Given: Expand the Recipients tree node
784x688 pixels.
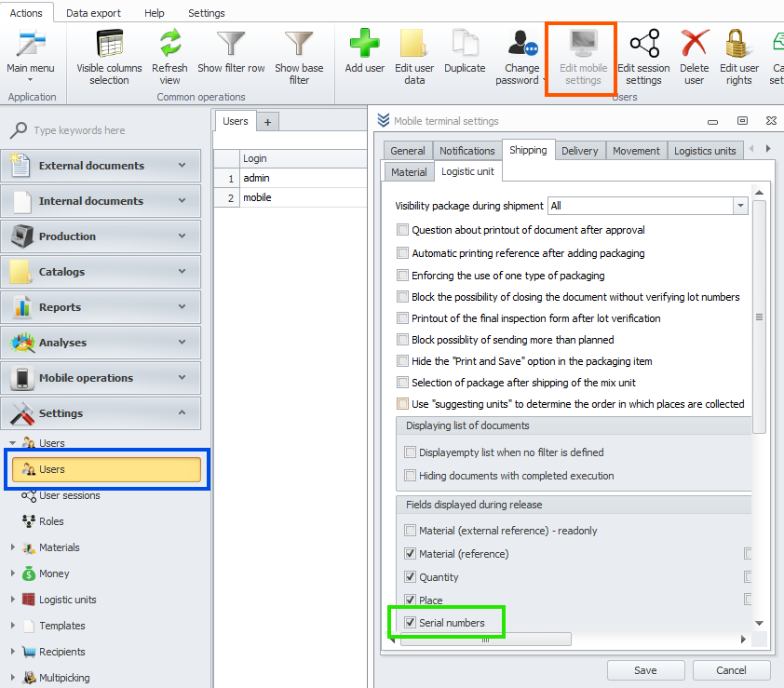Looking at the screenshot, I should (13, 651).
